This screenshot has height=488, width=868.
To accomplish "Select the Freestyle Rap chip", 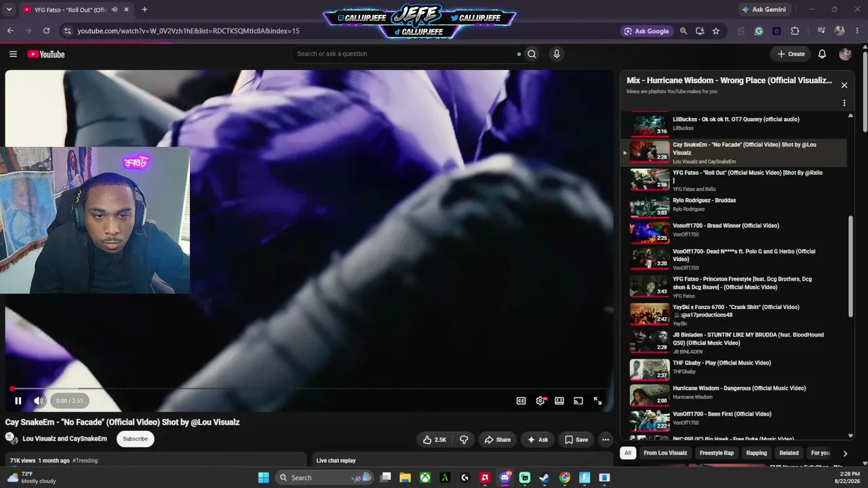I will point(717,453).
